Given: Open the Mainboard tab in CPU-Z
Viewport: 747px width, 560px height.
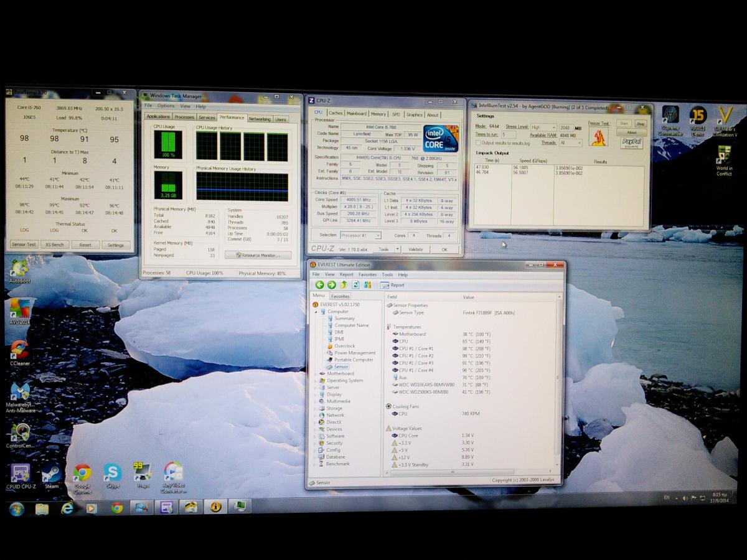Looking at the screenshot, I should point(357,114).
